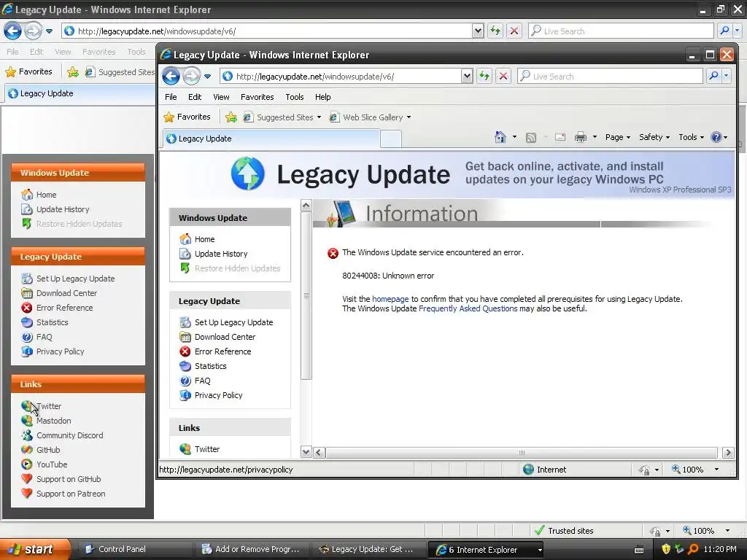Expand search provider dropdown in front window
747x560 pixels.
point(726,76)
